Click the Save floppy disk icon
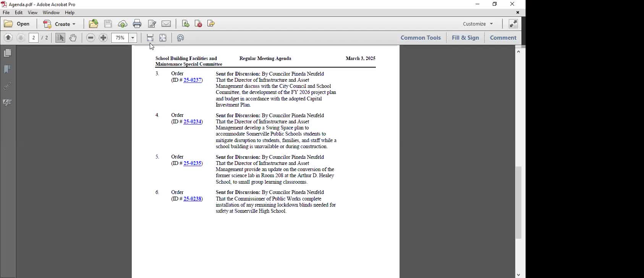Screen dimensions: 644x278 pyautogui.click(x=108, y=24)
